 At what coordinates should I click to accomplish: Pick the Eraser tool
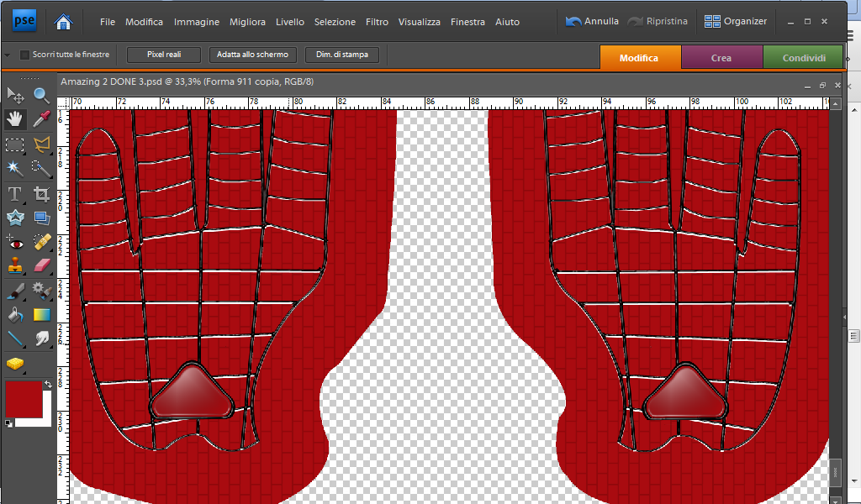42,266
